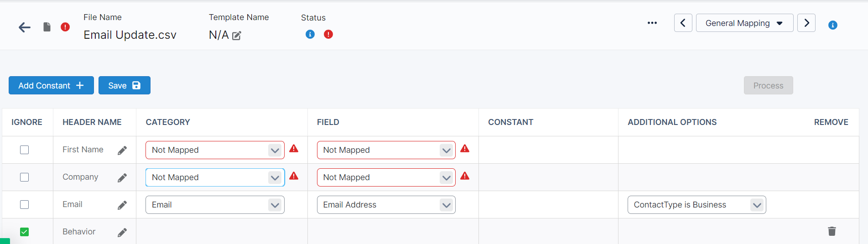868x244 pixels.
Task: Open the three-dot more options menu
Action: click(x=652, y=23)
